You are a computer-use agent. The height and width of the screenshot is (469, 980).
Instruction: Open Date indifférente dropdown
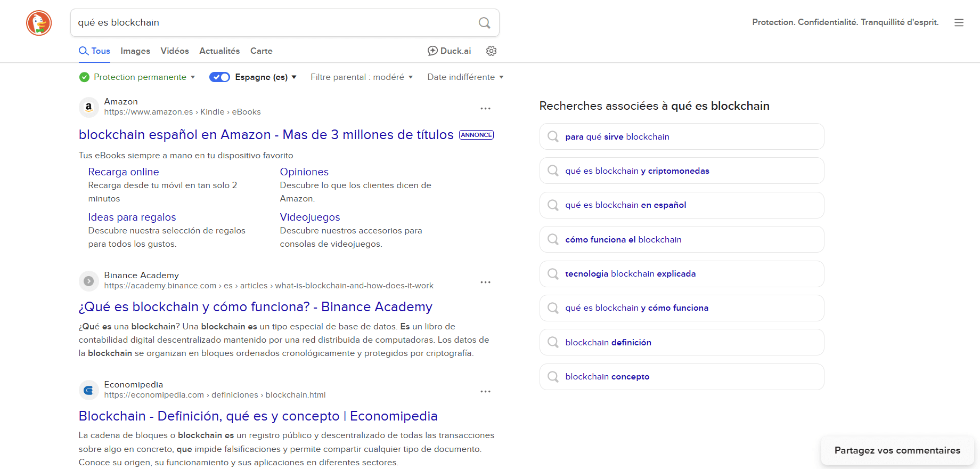[465, 77]
